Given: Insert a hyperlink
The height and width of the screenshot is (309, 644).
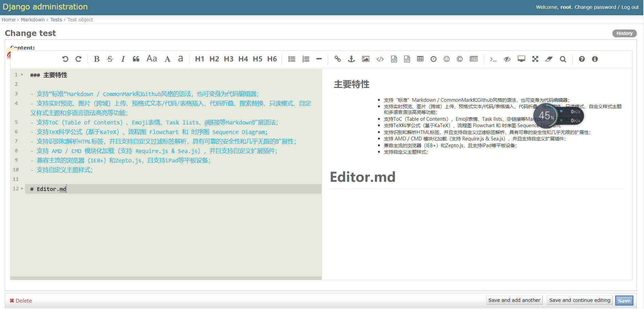Looking at the screenshot, I should click(338, 59).
